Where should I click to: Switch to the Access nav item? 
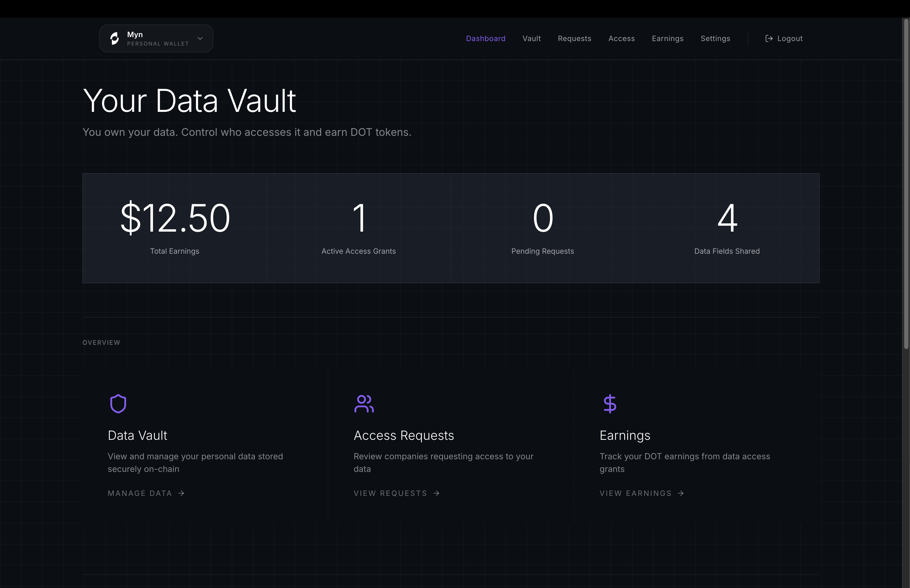[x=621, y=39]
